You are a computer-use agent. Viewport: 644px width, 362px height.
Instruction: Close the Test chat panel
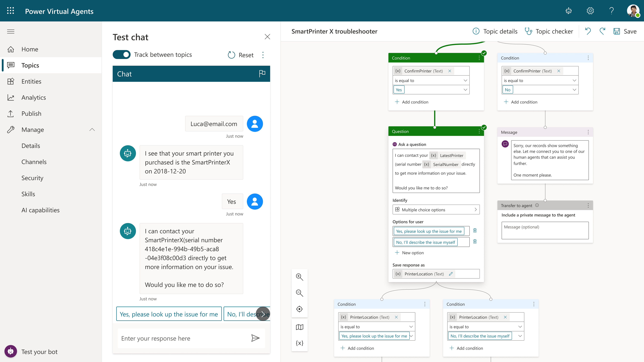[x=267, y=37]
